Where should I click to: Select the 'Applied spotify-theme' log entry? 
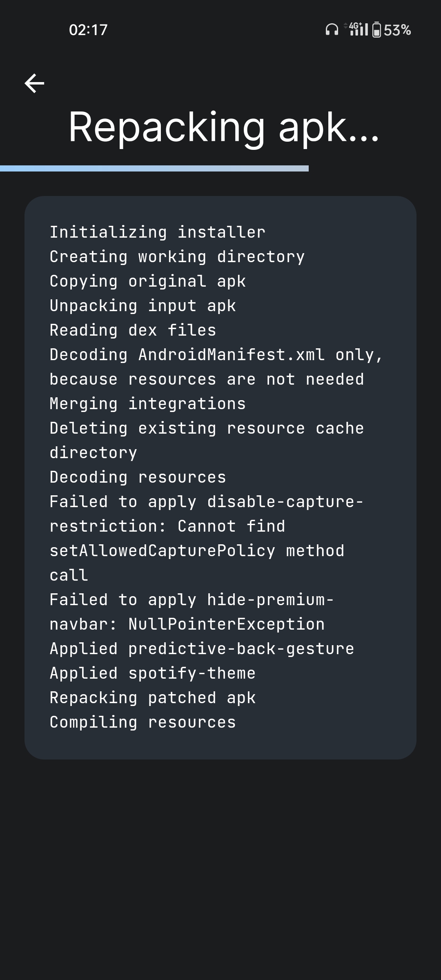click(151, 673)
